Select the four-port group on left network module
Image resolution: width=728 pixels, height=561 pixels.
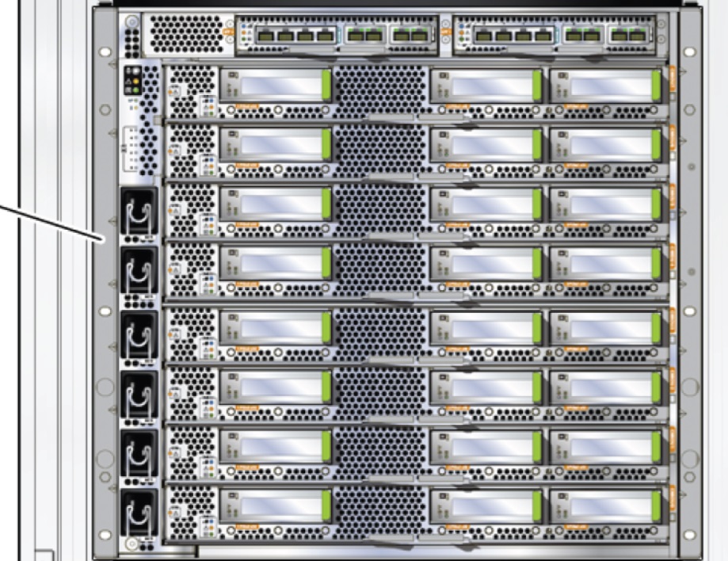(295, 35)
